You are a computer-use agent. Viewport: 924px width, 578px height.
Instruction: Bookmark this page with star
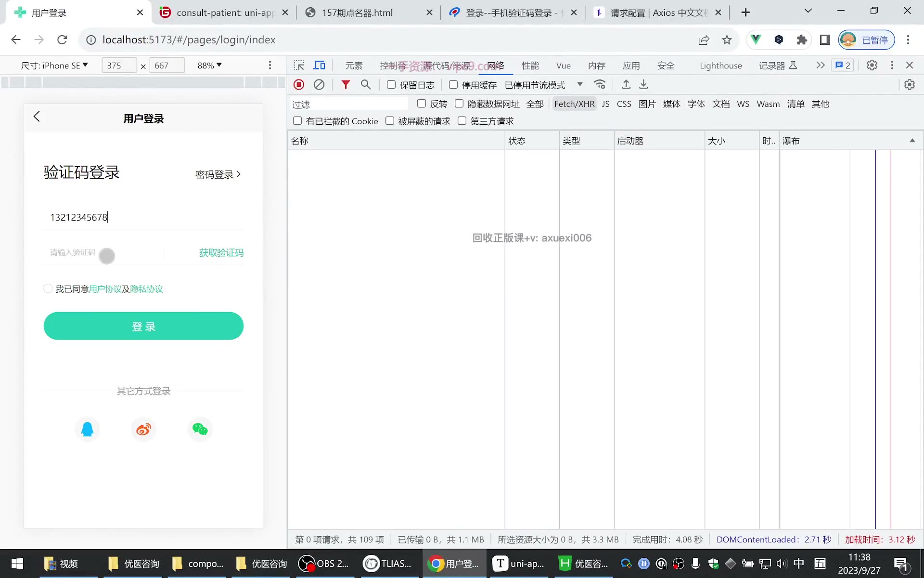[727, 40]
